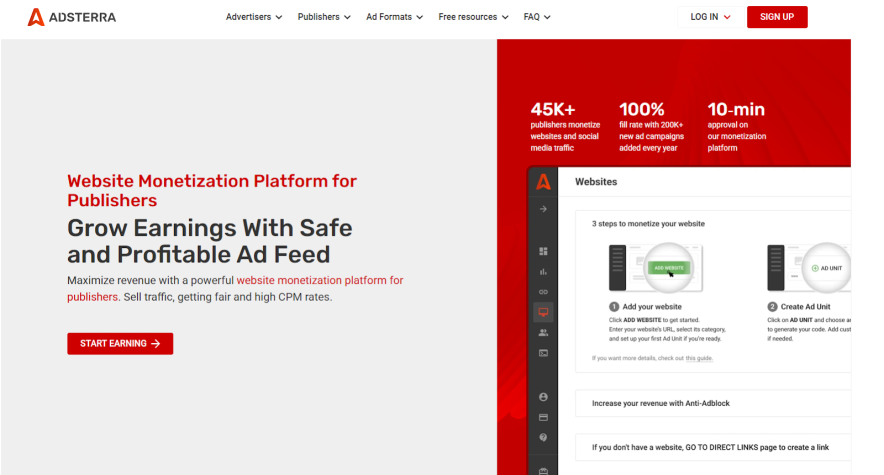884x475 pixels.
Task: Expand the Advertisers dropdown menu
Action: point(254,17)
